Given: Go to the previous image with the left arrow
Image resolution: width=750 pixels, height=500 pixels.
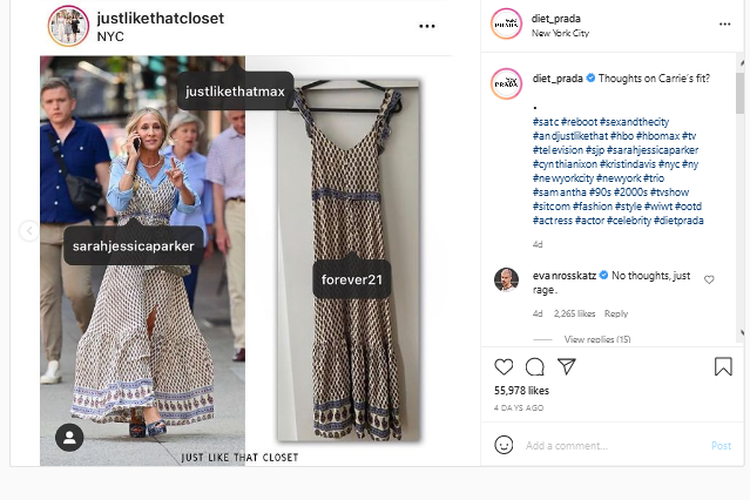Looking at the screenshot, I should (29, 231).
